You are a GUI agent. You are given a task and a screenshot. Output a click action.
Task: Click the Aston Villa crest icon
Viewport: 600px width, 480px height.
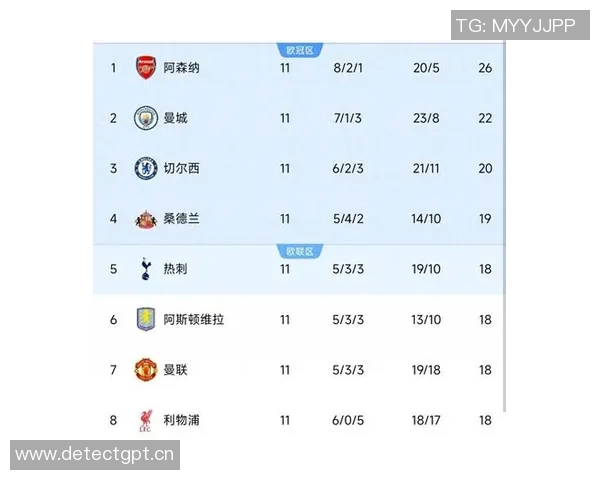(x=146, y=319)
